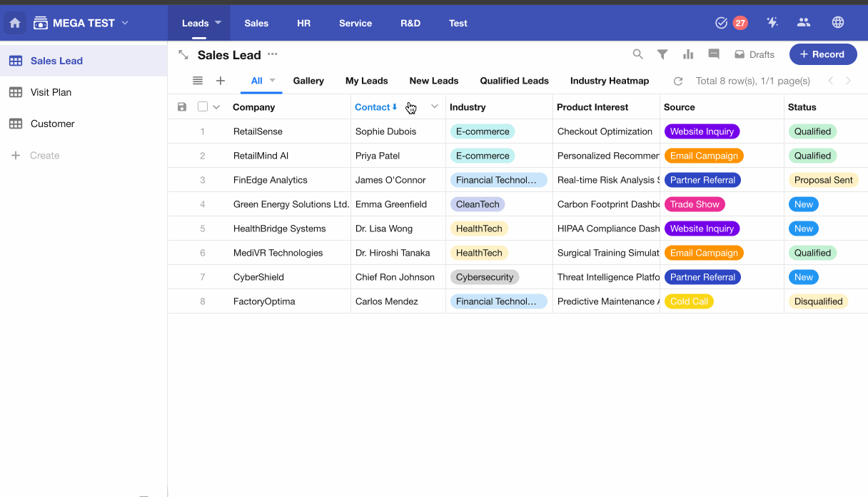Click the home icon in the top bar
Image resolution: width=868 pixels, height=497 pixels.
15,23
